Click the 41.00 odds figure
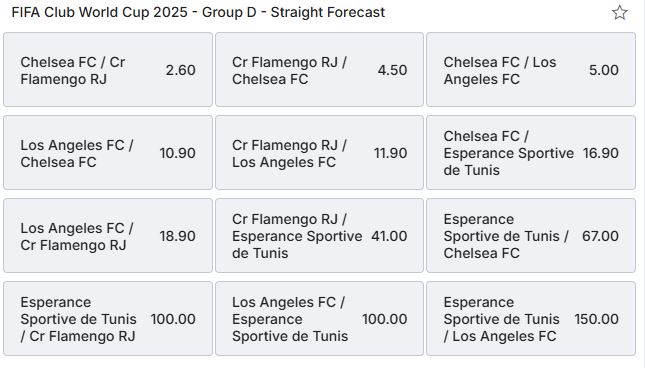The height and width of the screenshot is (368, 645). coord(389,236)
